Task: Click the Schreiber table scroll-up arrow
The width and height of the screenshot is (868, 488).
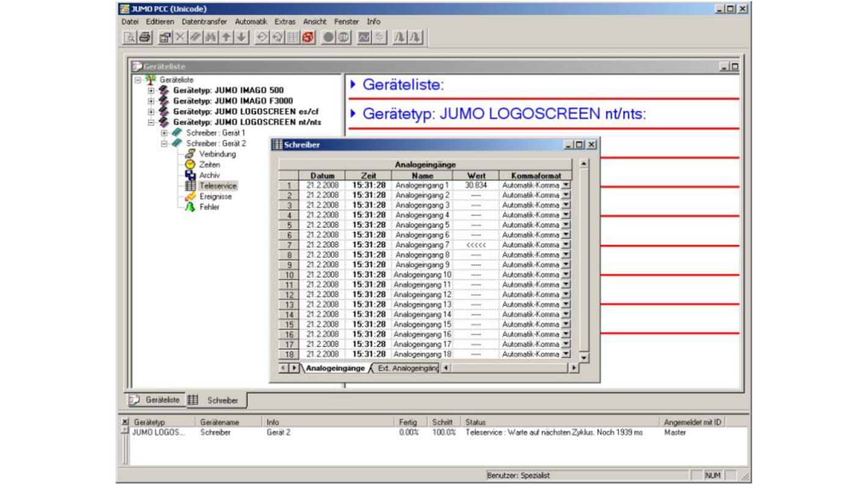Action: coord(584,163)
